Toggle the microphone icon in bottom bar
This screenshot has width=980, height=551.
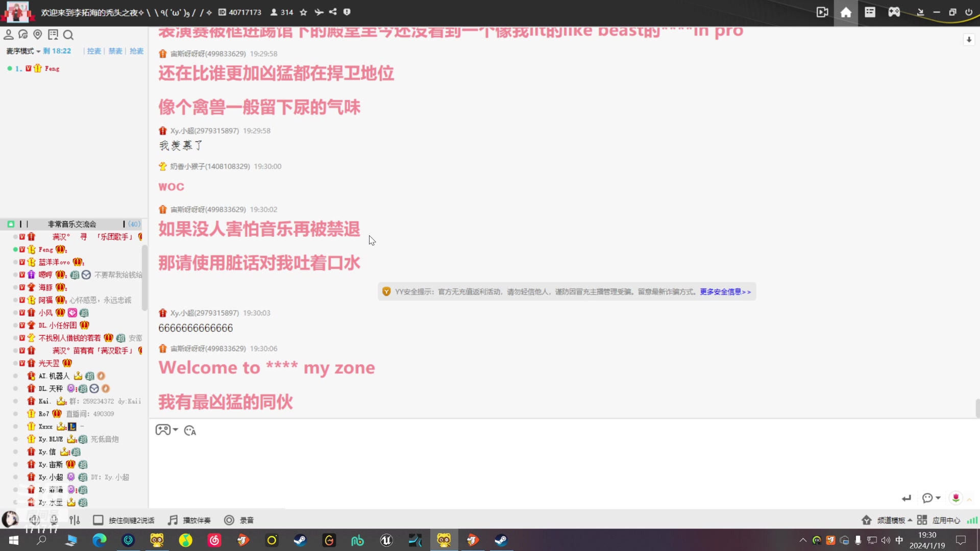point(54,520)
